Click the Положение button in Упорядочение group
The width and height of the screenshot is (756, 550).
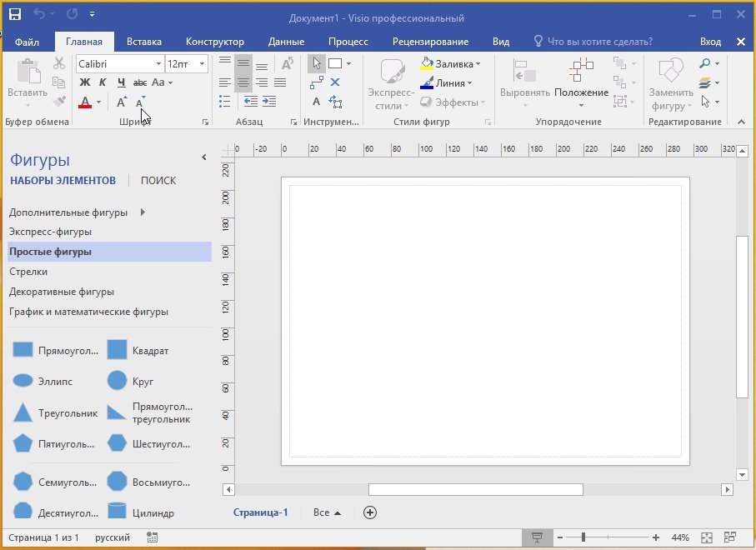pyautogui.click(x=581, y=82)
